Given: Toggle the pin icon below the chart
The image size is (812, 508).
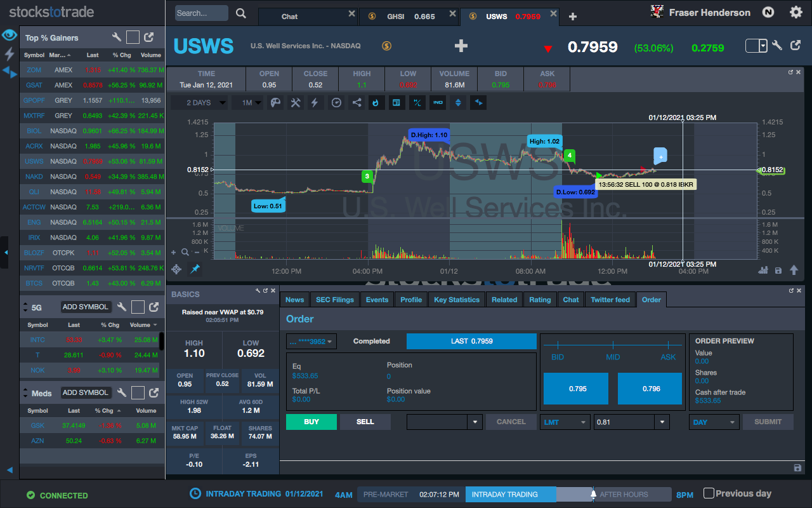Looking at the screenshot, I should (195, 269).
